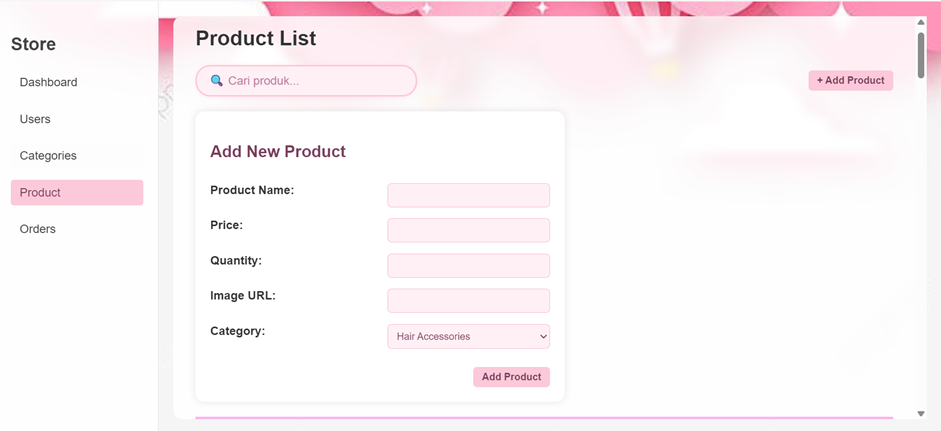
Task: Focus the Cari produk search field
Action: [315, 81]
